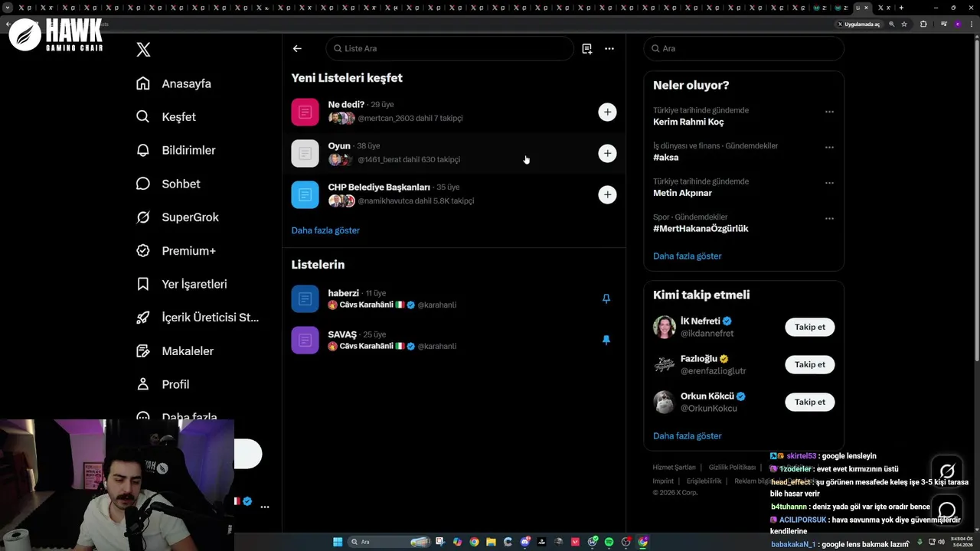Open the Erişilebilirlik footer link
Image resolution: width=980 pixels, height=551 pixels.
[x=704, y=481]
